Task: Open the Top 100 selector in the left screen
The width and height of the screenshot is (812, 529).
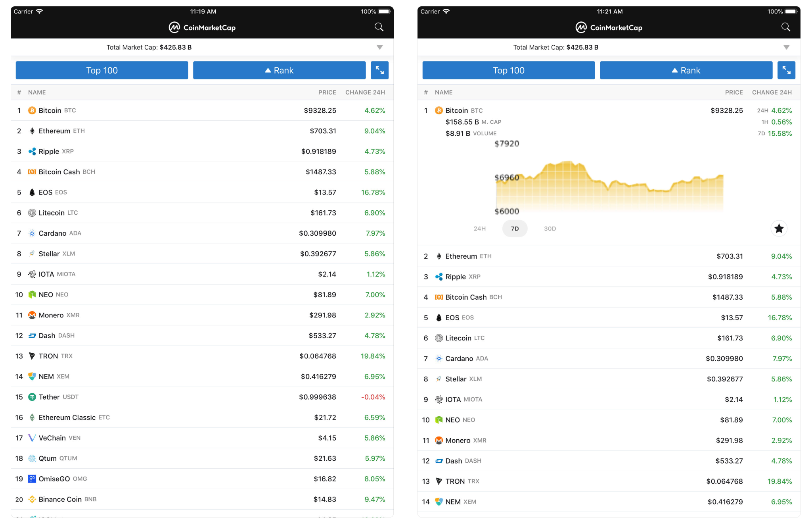Action: tap(102, 70)
